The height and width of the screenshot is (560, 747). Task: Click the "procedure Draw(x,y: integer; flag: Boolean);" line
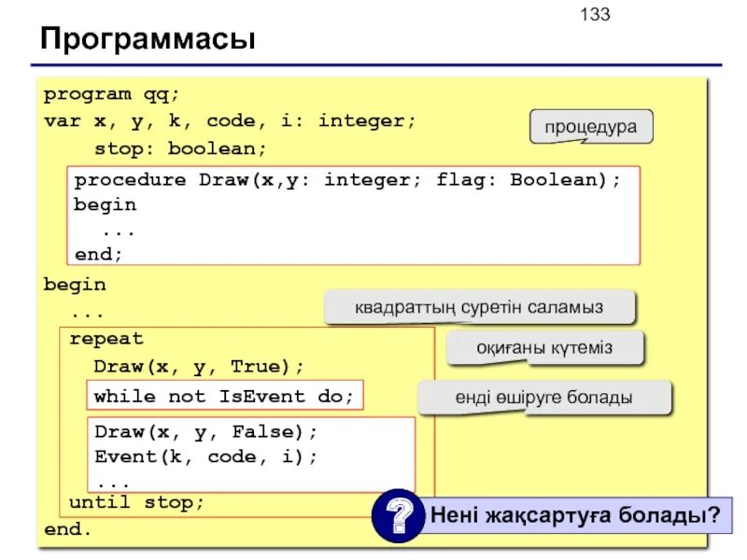click(347, 180)
